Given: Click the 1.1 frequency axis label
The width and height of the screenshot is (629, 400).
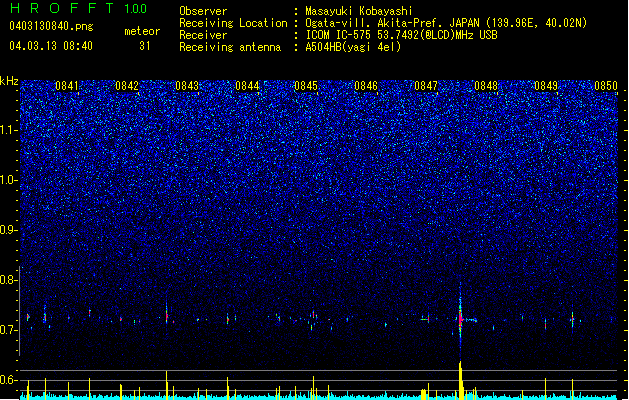Looking at the screenshot, I should tap(9, 130).
